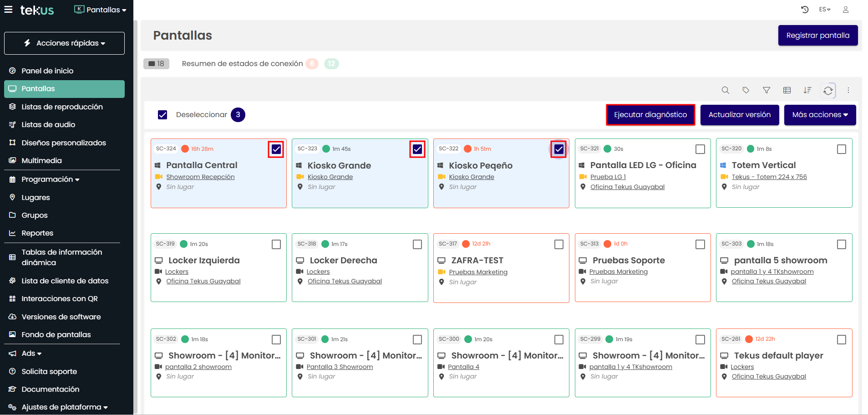Select the Totem Vertical screen checkbox
868x415 pixels.
841,149
